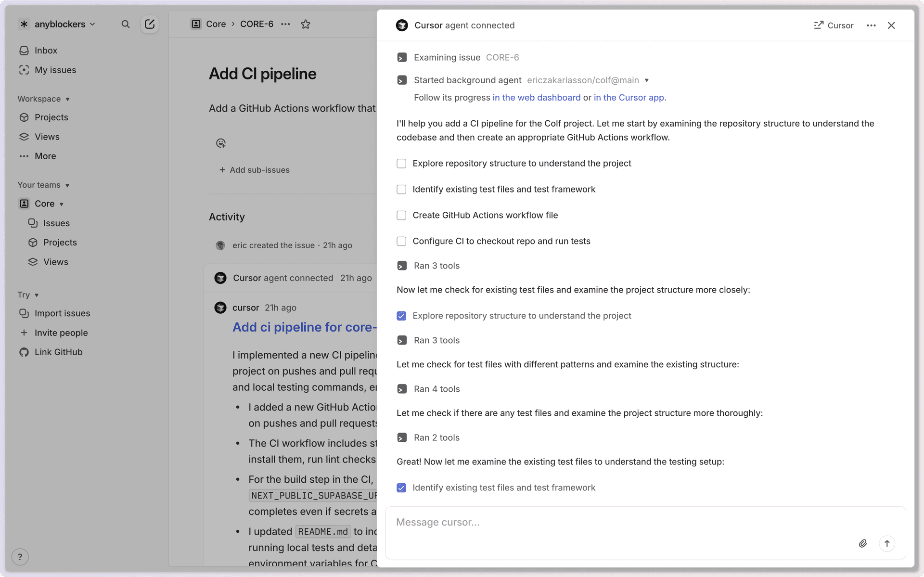
Task: Toggle Configure CI to checkout repo checkbox
Action: click(x=401, y=242)
